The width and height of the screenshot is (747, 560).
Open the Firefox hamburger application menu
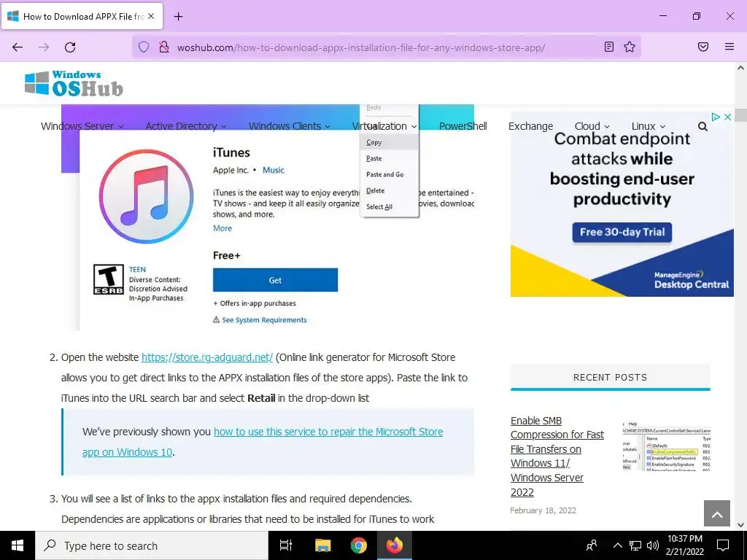point(729,47)
